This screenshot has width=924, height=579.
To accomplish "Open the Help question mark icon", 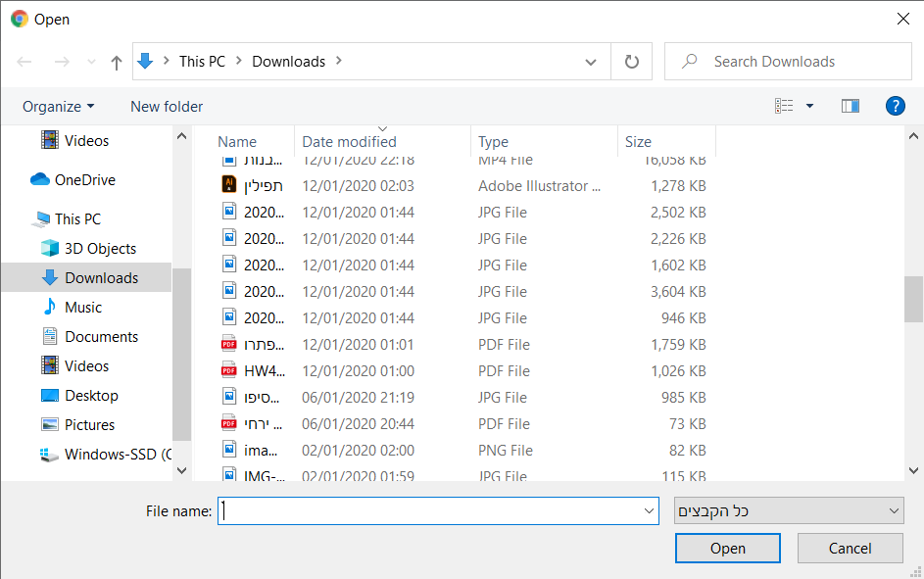I will (895, 106).
